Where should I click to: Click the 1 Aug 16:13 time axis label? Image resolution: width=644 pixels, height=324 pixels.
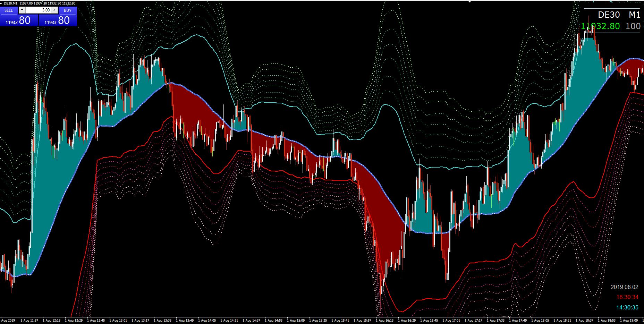point(384,321)
